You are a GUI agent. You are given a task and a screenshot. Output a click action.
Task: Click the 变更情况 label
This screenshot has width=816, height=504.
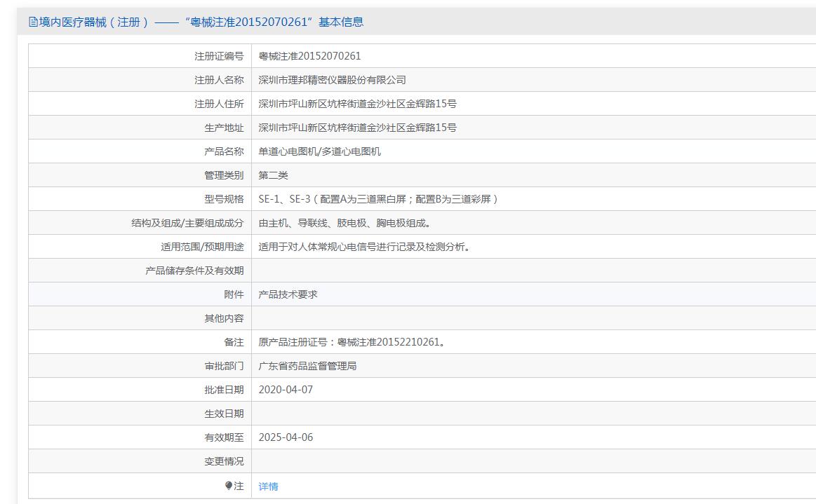click(224, 461)
